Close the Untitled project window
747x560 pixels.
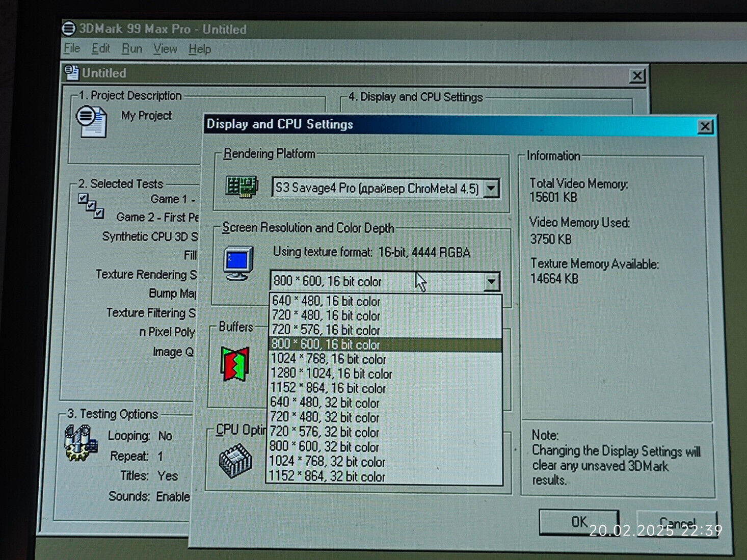click(637, 76)
